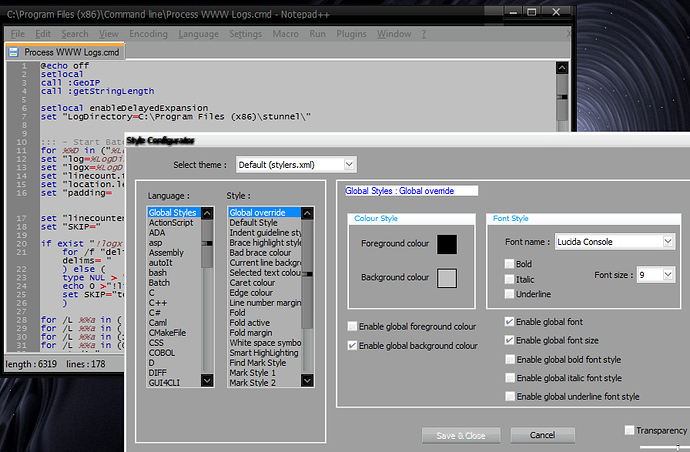The image size is (690, 452).
Task: Pick the Foreground colour swatch
Action: 447,244
